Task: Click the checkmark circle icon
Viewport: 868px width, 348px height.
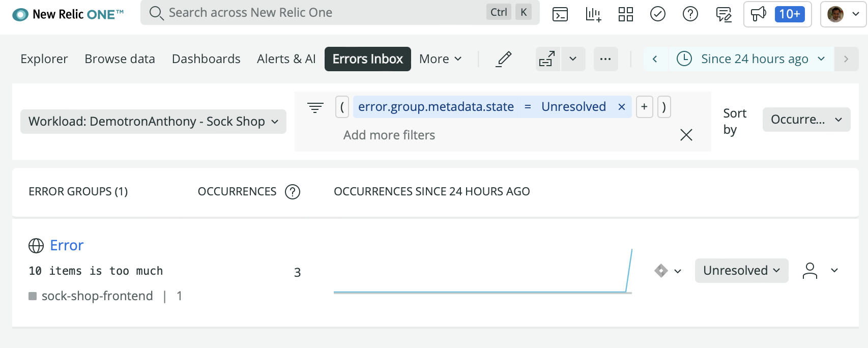Action: click(x=658, y=14)
